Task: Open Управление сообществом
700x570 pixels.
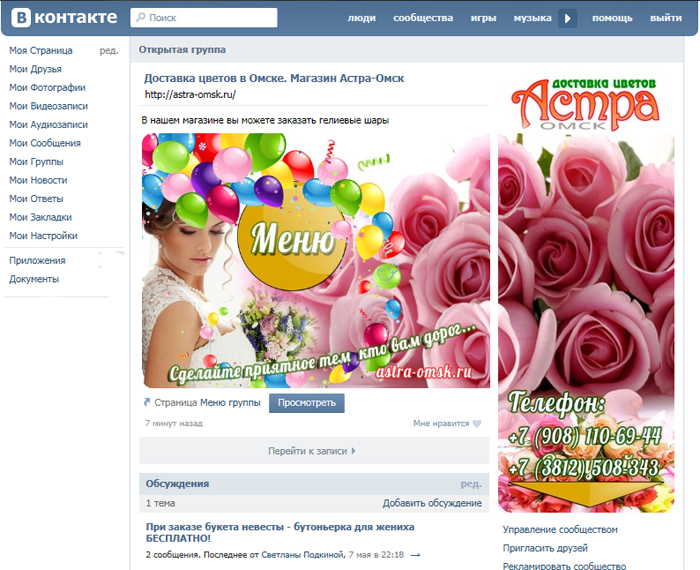Action: click(x=560, y=529)
